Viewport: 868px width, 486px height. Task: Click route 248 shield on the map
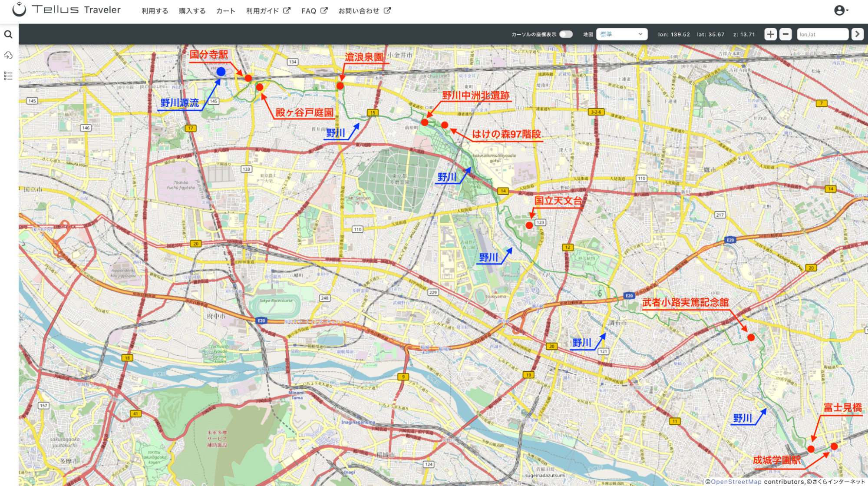pos(325,298)
